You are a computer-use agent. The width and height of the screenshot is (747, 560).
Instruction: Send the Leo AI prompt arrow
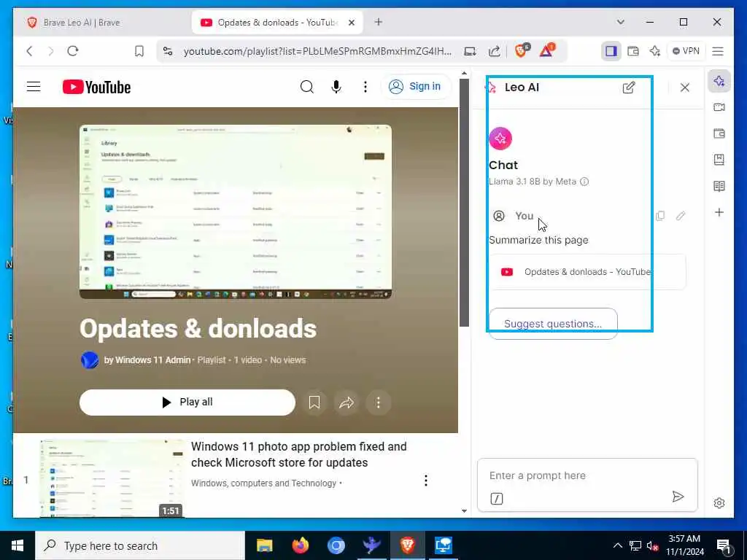[678, 497]
